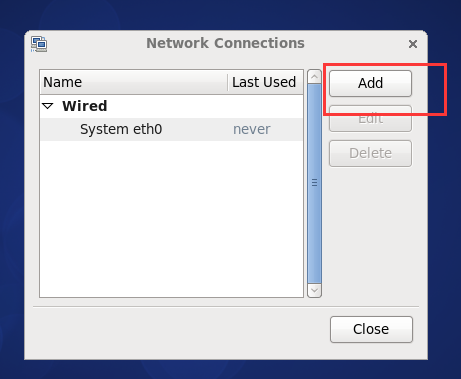
Task: Click the 'never' last used value
Action: pos(252,129)
